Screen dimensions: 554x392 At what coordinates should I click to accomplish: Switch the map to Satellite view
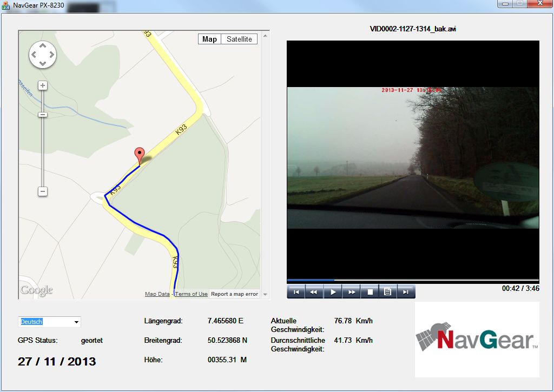point(239,39)
